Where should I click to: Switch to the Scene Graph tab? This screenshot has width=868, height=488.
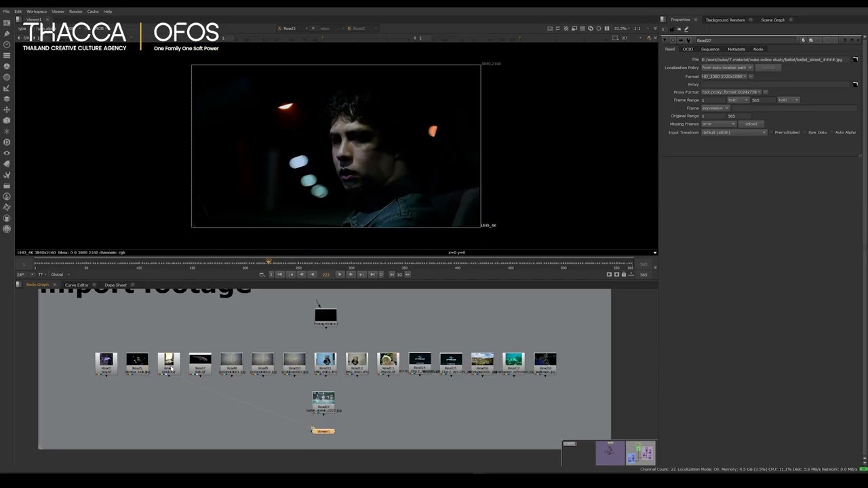[773, 20]
